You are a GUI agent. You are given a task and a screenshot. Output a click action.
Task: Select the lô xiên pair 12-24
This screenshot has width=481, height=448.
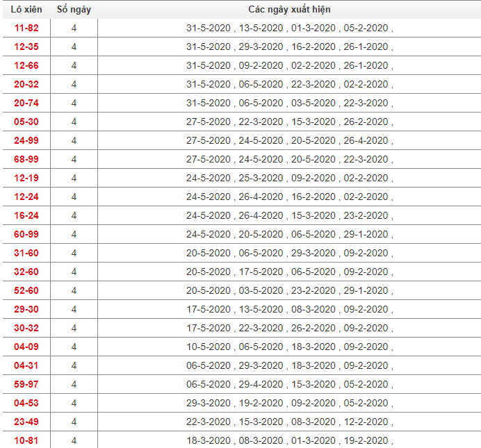[x=26, y=197]
